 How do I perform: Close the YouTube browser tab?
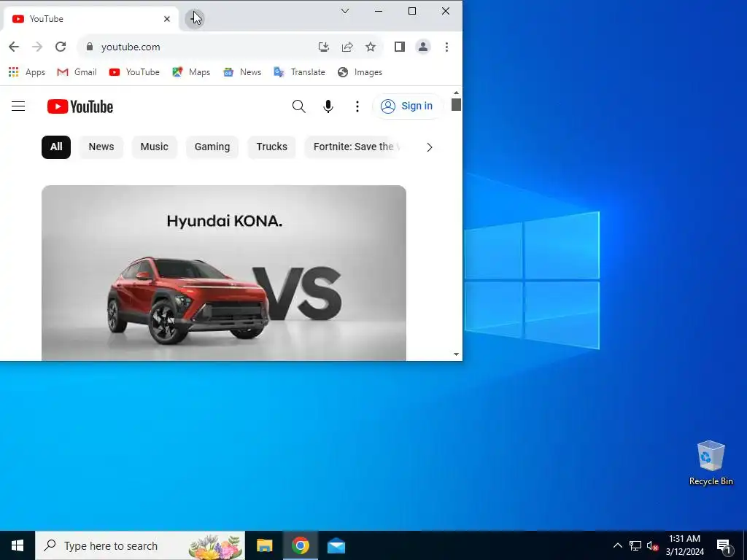(167, 19)
